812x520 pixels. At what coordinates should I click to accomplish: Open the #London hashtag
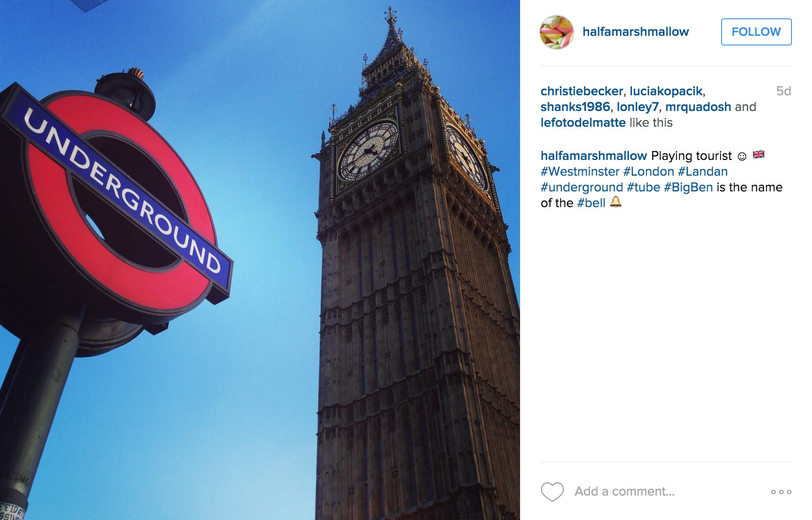tap(649, 171)
